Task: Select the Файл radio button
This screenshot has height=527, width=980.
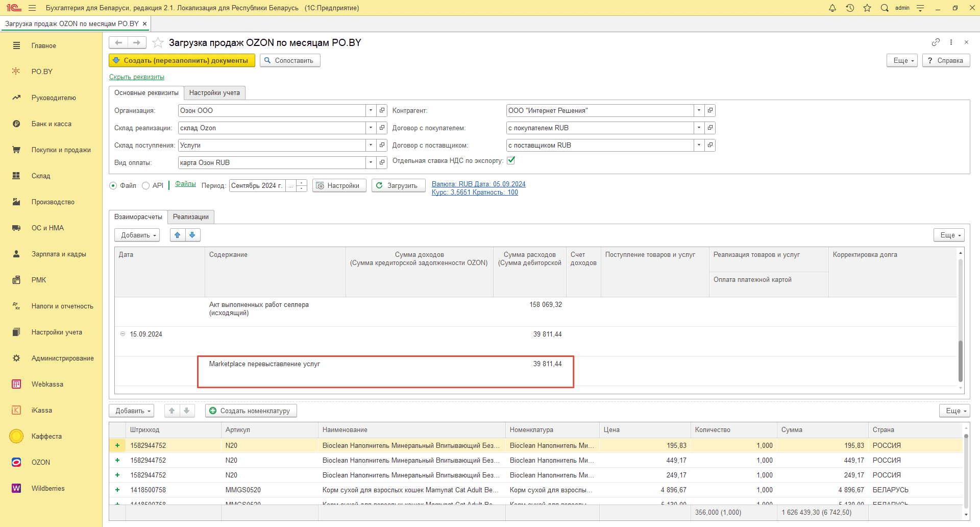Action: pos(113,185)
